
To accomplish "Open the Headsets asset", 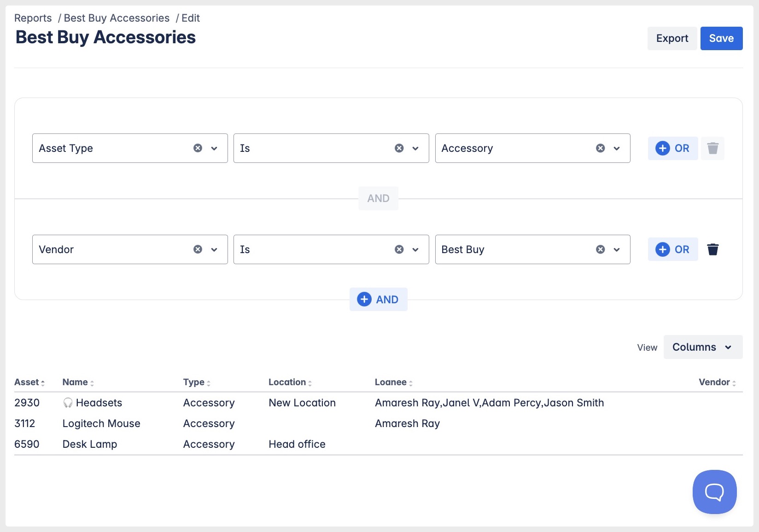I will (99, 403).
